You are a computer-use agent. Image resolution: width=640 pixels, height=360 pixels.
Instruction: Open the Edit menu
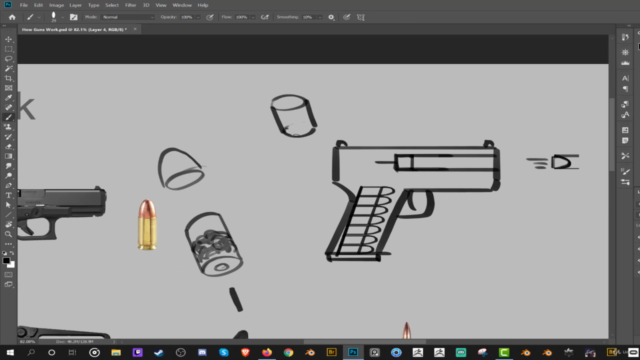coord(38,5)
